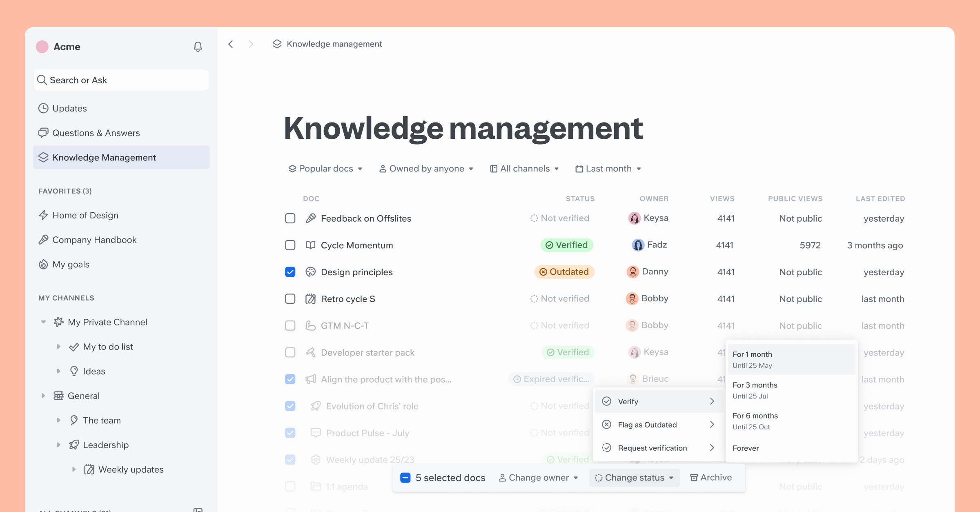980x512 pixels.
Task: Choose For 1 month until 25 May
Action: [x=791, y=360]
